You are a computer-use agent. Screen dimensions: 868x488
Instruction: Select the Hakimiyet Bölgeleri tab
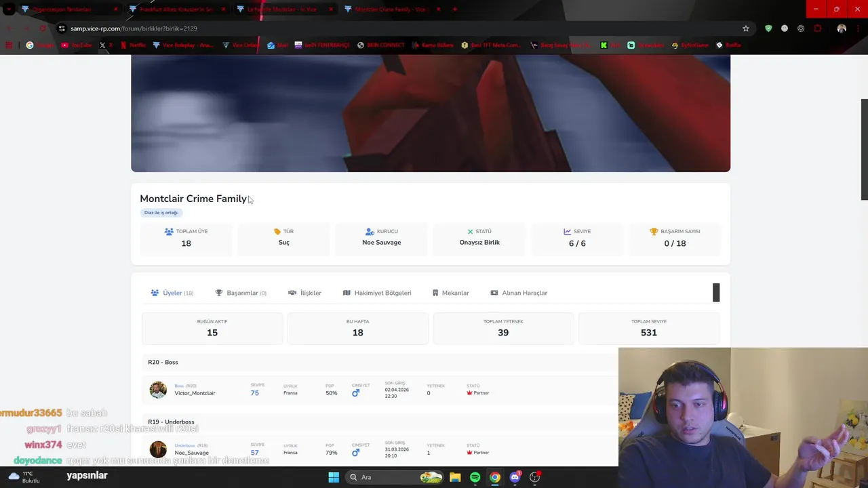377,293
